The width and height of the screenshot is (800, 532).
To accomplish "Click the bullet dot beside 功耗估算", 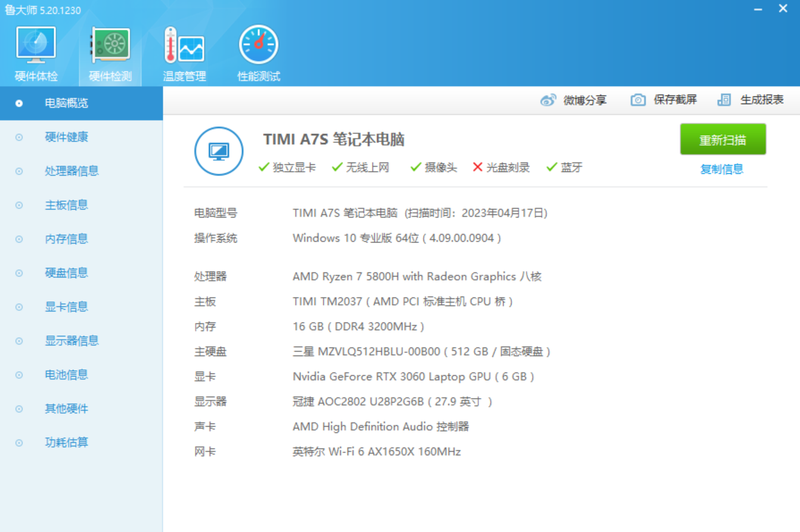I will point(19,443).
